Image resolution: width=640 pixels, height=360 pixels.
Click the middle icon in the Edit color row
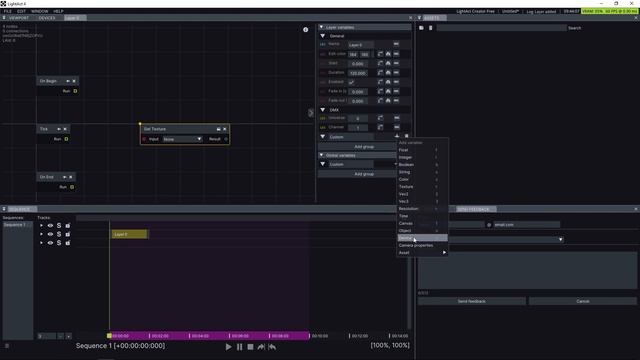pos(388,54)
